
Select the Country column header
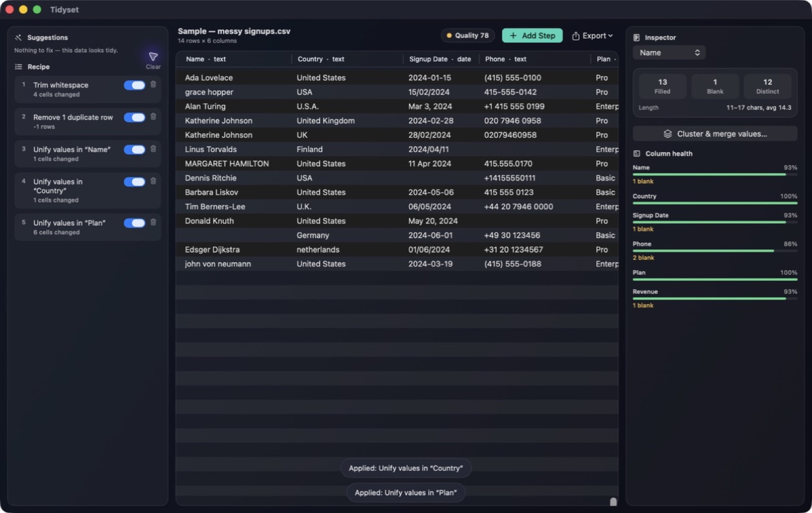click(x=321, y=59)
